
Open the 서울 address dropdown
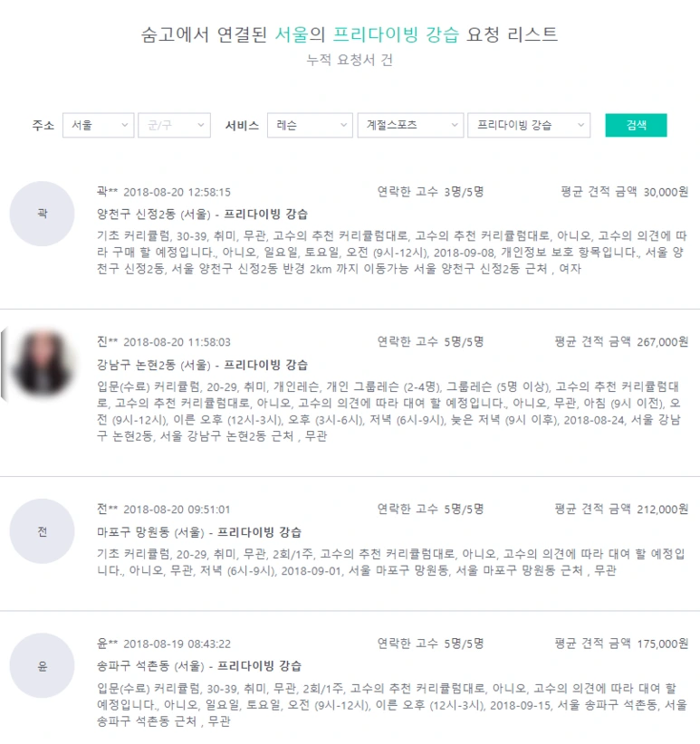tap(98, 125)
